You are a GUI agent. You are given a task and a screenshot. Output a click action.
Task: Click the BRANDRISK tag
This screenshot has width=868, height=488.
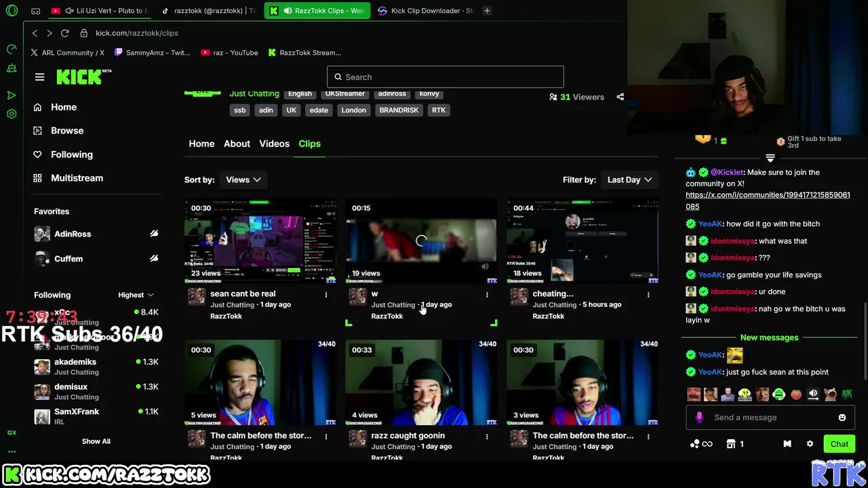click(399, 110)
